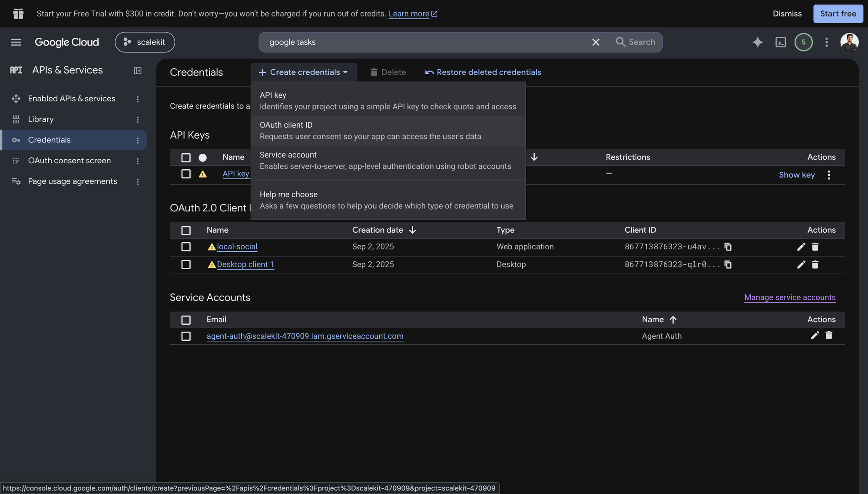This screenshot has width=868, height=494.
Task: Open the agent-auth service account email link
Action: point(305,336)
